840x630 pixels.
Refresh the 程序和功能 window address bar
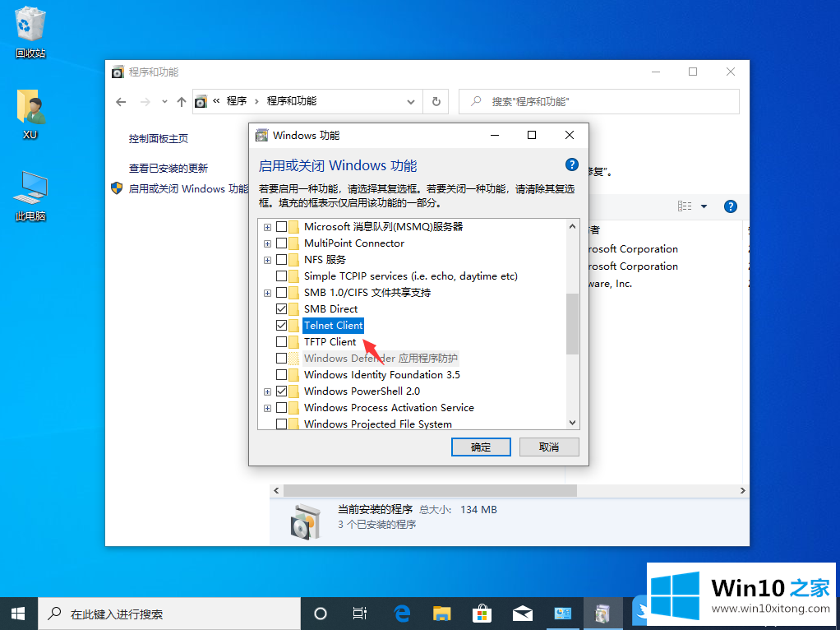pos(436,101)
